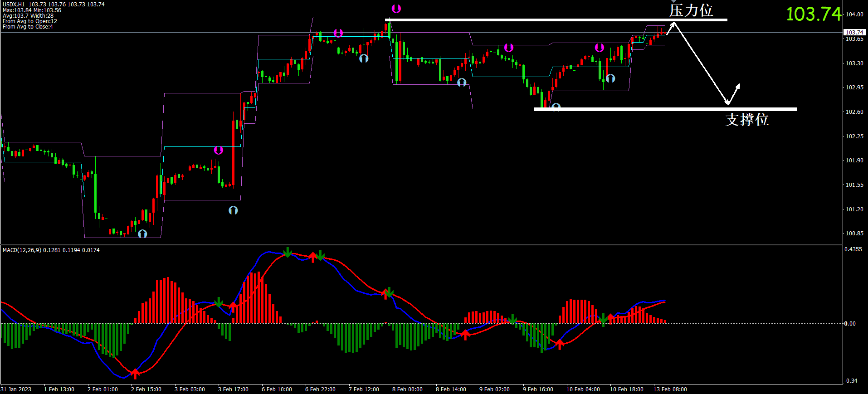Screen dimensions: 868x394
Task: Click the rightmost magenta down arrow signal
Action: pos(600,48)
